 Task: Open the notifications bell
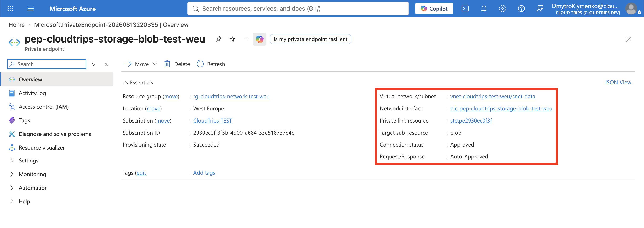[x=483, y=9]
